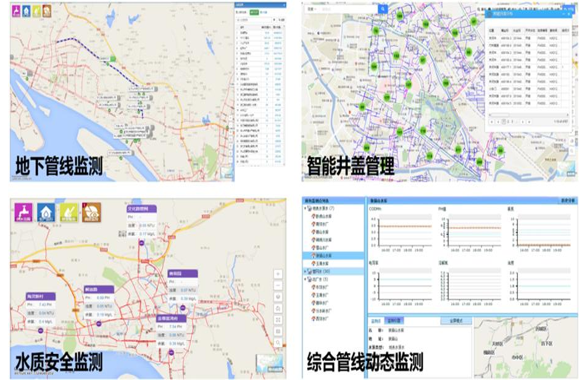This screenshot has height=387, width=584.
Task: Collapse the third tree group of plants
Action: coord(305,279)
